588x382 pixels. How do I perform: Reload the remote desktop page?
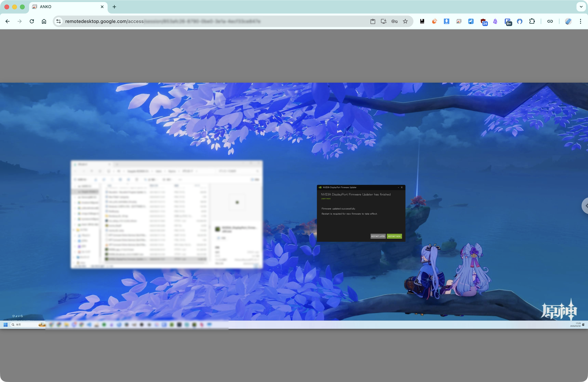[32, 21]
